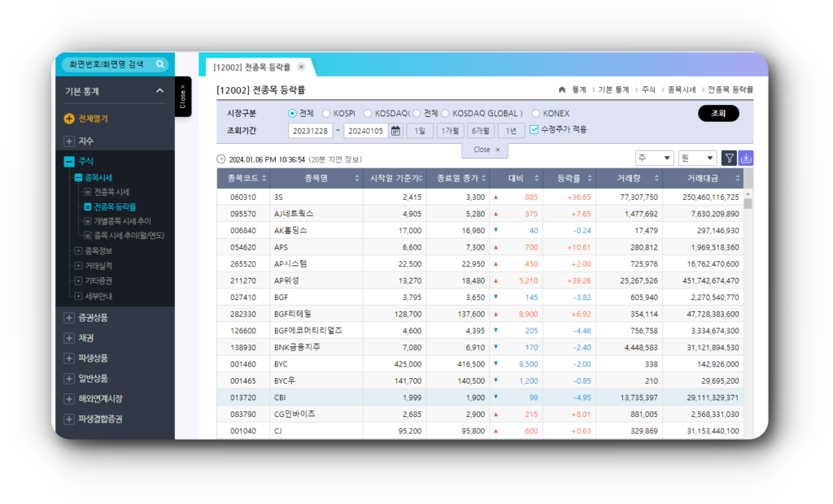
Task: Collapse the 주식 menu section
Action: point(69,161)
